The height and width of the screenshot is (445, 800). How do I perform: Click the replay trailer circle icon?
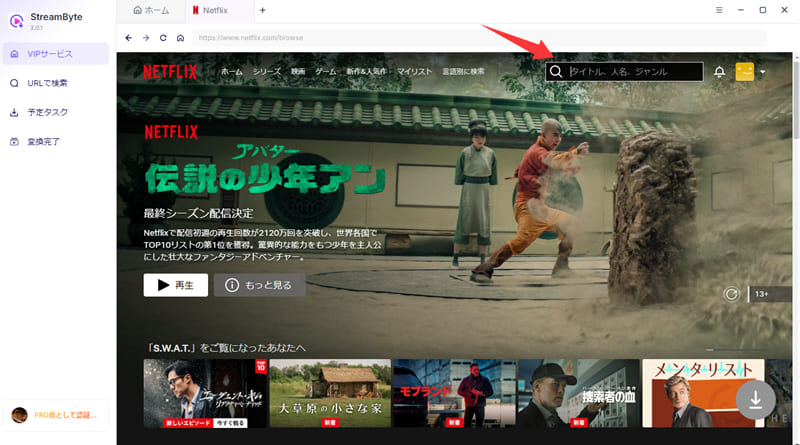tap(731, 294)
